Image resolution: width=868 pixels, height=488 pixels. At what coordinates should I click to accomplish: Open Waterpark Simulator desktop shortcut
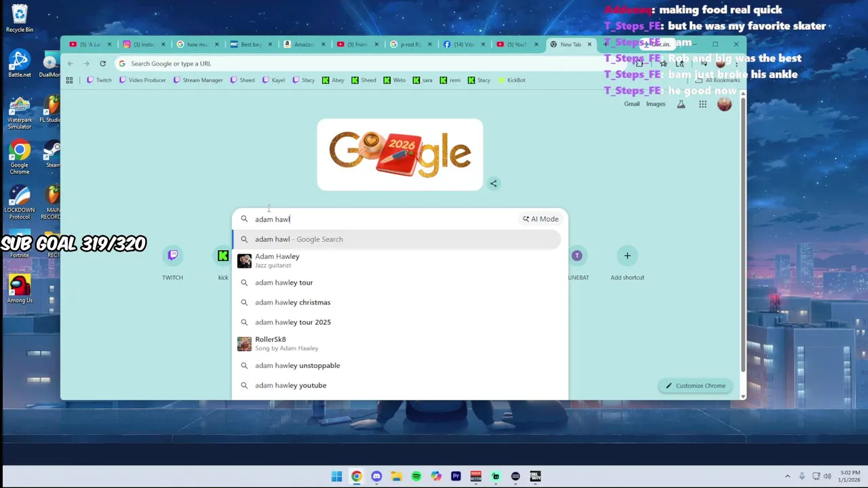(x=20, y=113)
